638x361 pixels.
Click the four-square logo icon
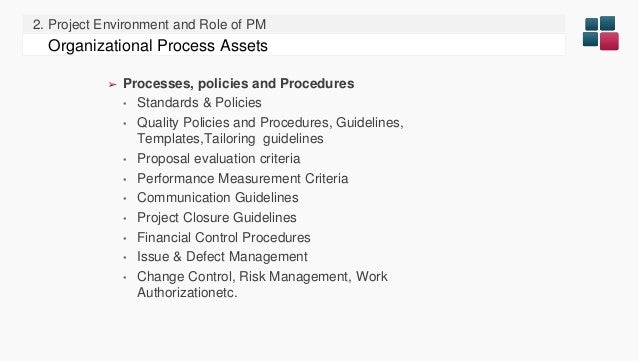601,33
